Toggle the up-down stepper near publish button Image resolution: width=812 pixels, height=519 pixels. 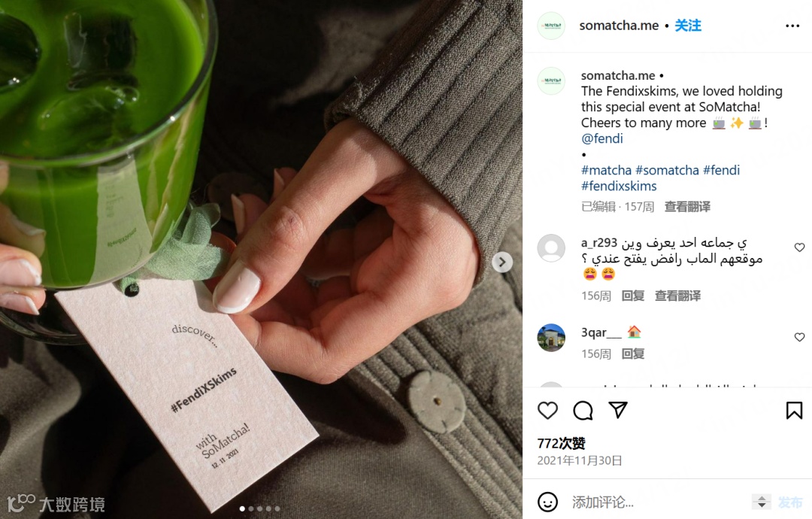coord(761,502)
